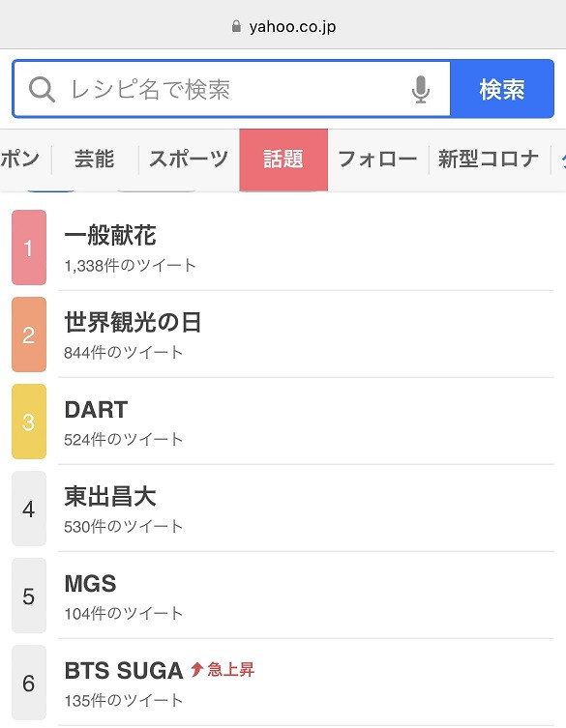
Task: Focus the レシピ名で検索 search field
Action: tap(231, 89)
